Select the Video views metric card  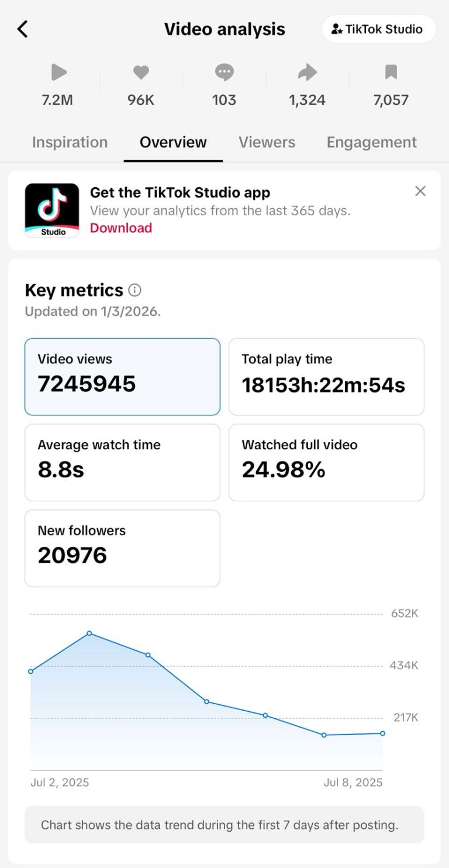(x=122, y=377)
